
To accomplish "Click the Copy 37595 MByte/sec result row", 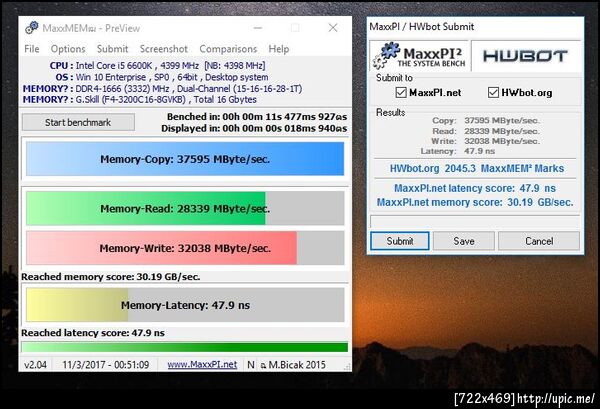I will coord(486,121).
